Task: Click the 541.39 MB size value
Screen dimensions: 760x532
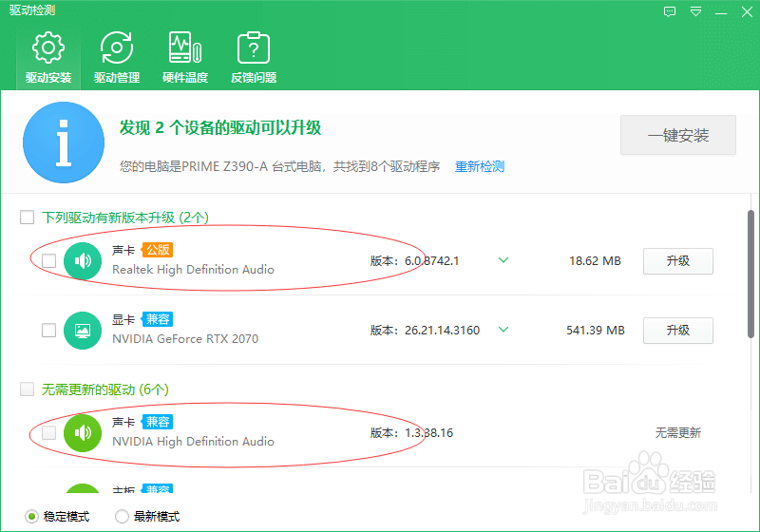Action: pos(596,331)
